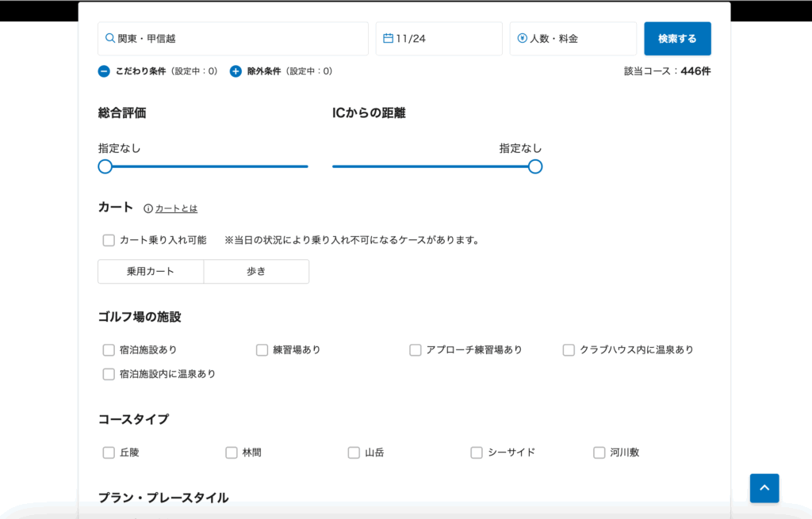
Task: Enable the カート乗り入れ可能 checkbox
Action: coord(109,239)
